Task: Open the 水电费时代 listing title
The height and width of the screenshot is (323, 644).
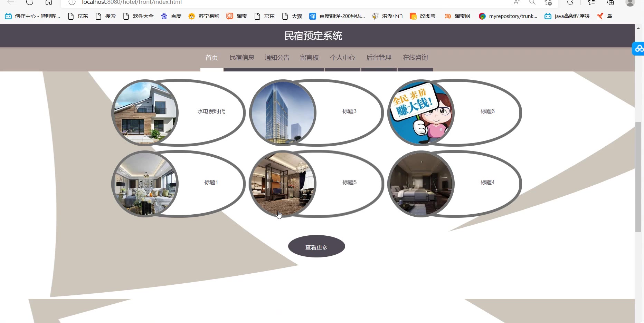Action: tap(211, 111)
